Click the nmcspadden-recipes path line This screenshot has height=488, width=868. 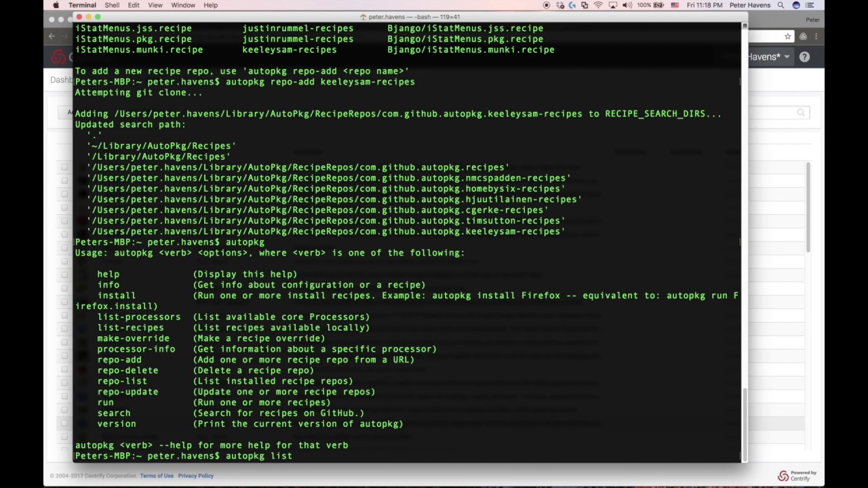point(328,178)
